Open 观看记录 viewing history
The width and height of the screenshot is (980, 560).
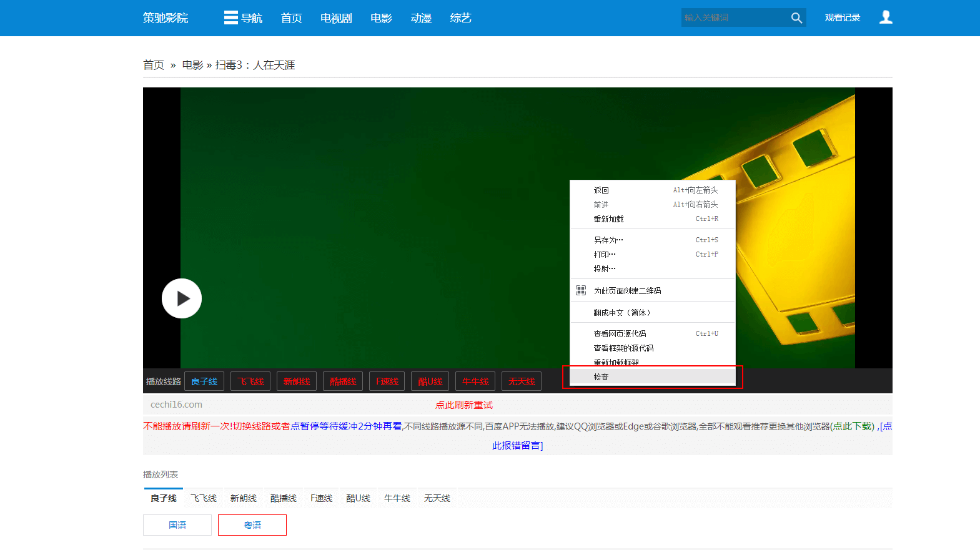coord(842,17)
